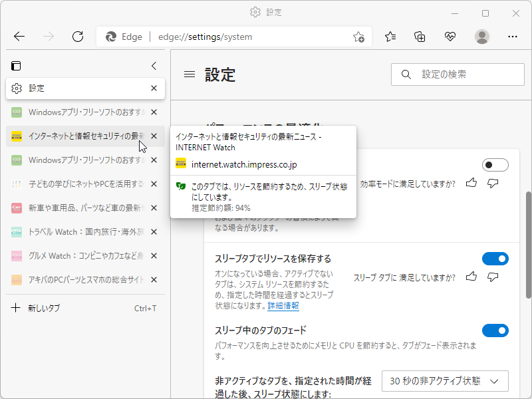Click the vertical tabs panel icon
Screen dimensions: 532x399
pyautogui.click(x=16, y=66)
